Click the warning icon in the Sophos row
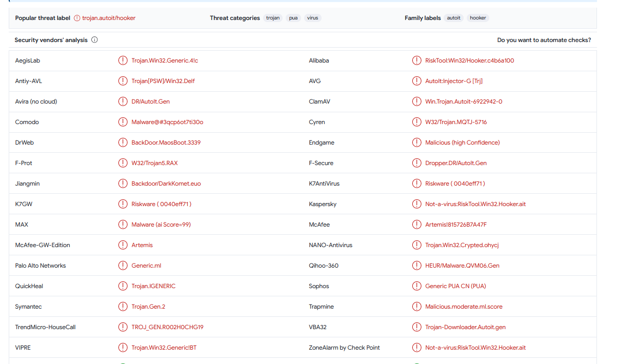617x364 pixels. coord(416,286)
